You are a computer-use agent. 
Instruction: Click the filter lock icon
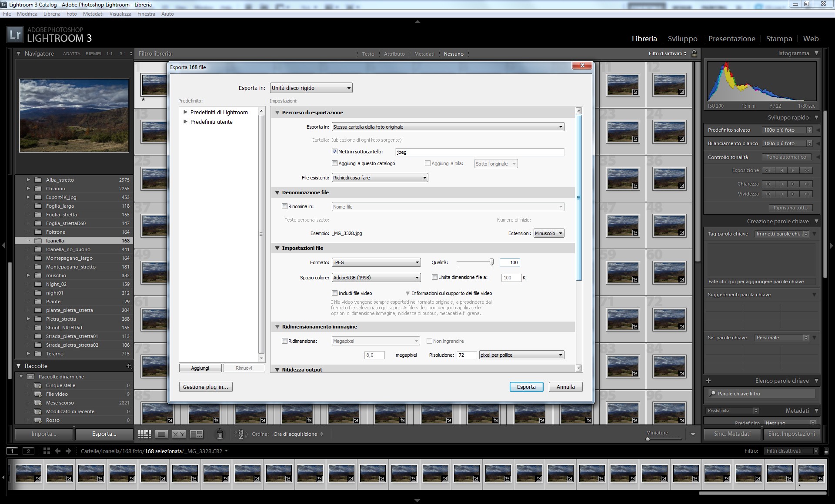[x=694, y=53]
